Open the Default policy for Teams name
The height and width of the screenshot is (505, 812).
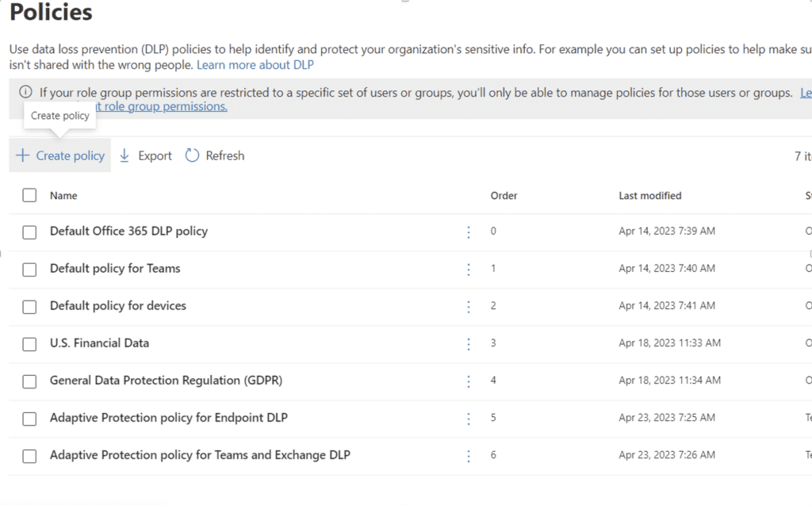115,268
